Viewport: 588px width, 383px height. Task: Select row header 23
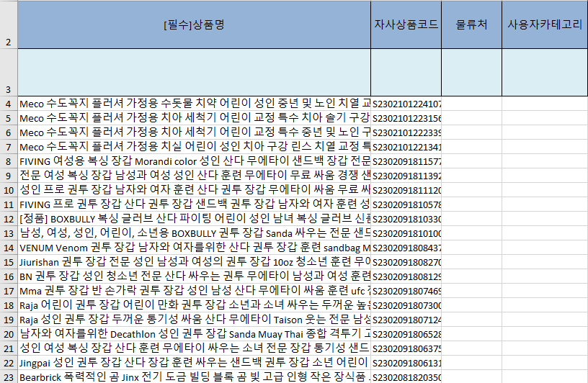pyautogui.click(x=9, y=377)
